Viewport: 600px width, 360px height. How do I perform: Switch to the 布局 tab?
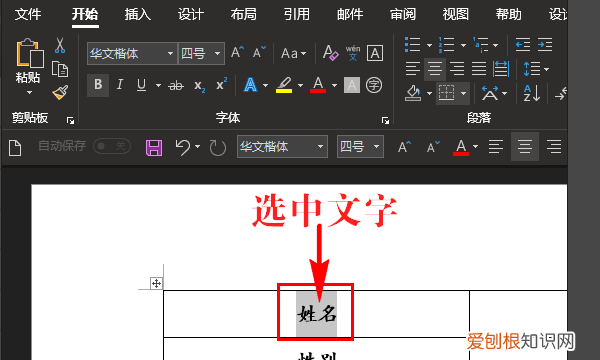pos(243,15)
